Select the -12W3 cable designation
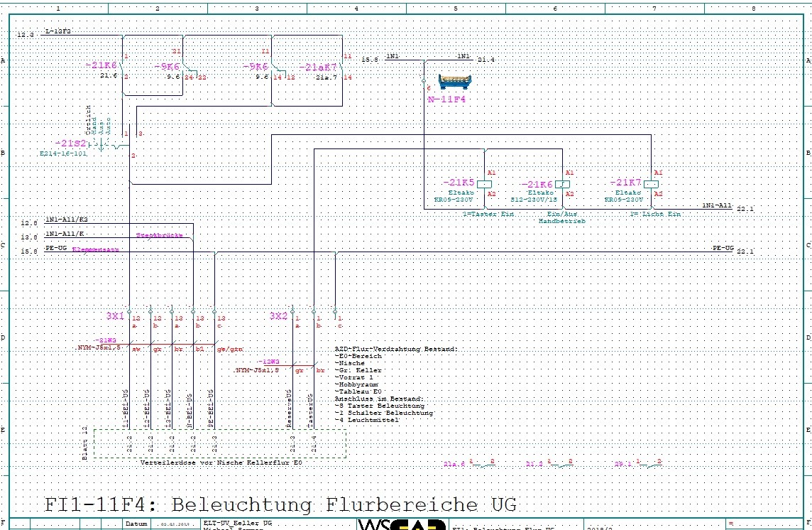Screen dimensions: 812x530 [268, 362]
